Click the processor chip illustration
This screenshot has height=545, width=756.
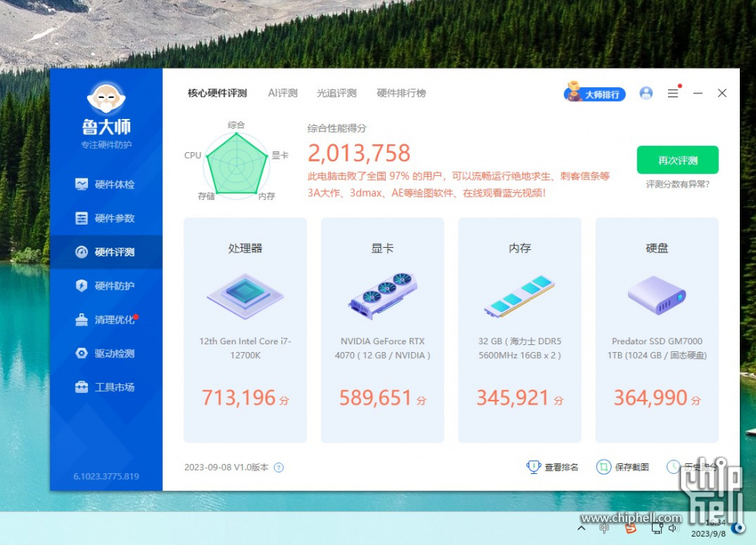point(245,296)
